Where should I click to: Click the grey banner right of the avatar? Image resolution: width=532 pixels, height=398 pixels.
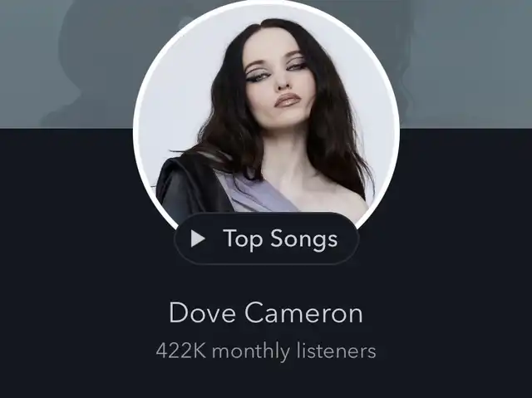coord(465,64)
